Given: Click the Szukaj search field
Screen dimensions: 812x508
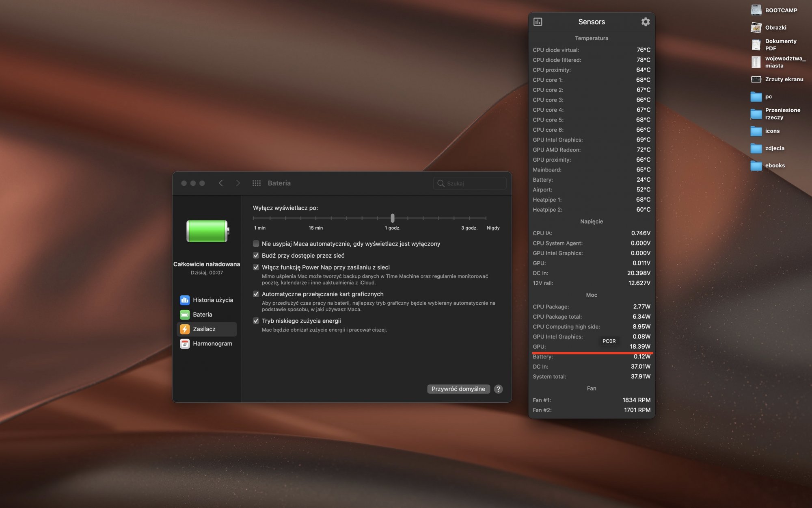Looking at the screenshot, I should point(473,184).
